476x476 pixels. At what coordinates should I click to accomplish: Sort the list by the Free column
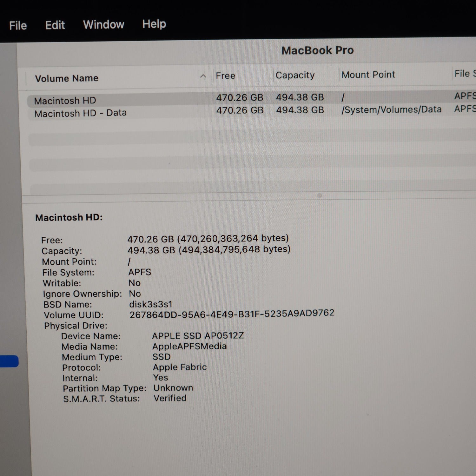pyautogui.click(x=225, y=76)
